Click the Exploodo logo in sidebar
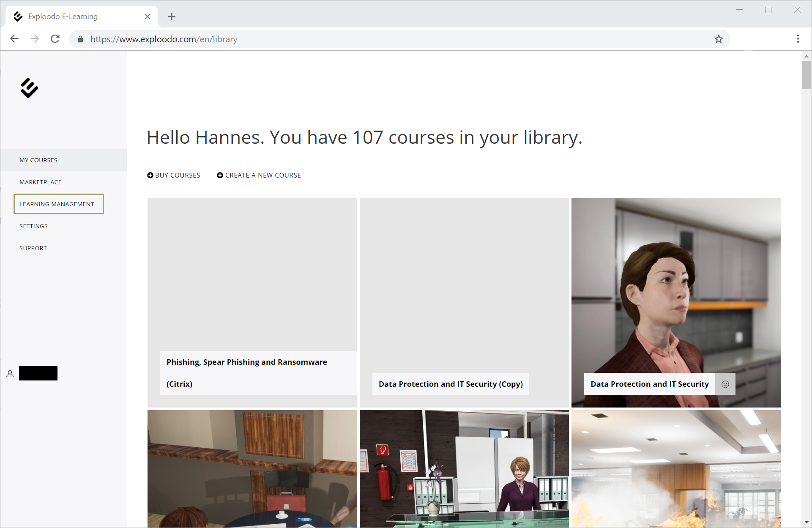The image size is (812, 528). pyautogui.click(x=29, y=88)
